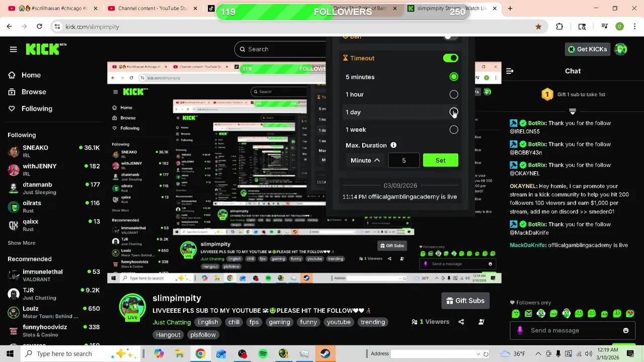Click the Get KICKs button
The image size is (644, 362).
pos(587,49)
